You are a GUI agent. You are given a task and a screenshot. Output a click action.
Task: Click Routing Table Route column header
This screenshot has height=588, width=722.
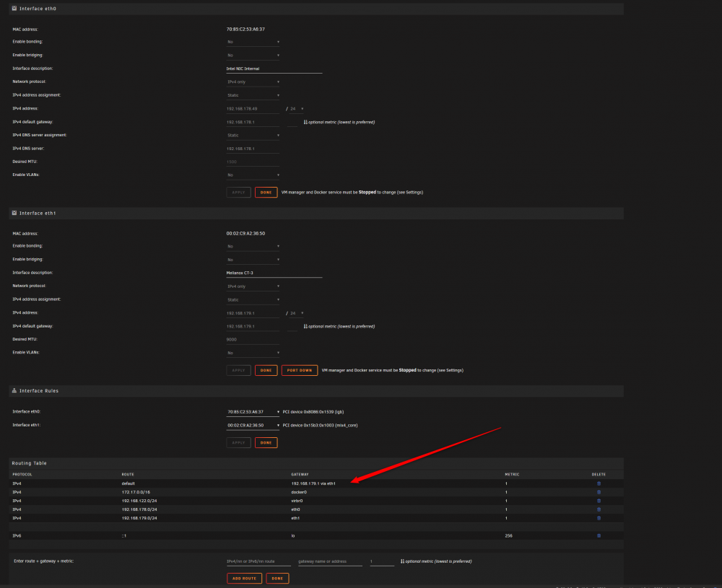[x=128, y=474]
